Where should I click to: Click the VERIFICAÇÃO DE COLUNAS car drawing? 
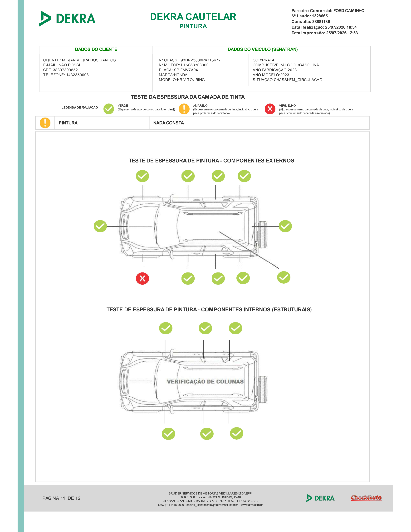tap(193, 381)
